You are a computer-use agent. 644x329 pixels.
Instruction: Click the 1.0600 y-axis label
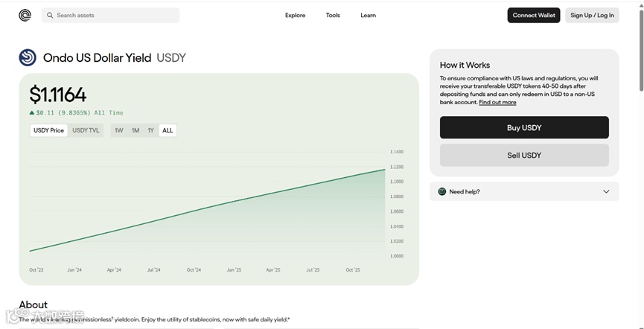pos(397,211)
